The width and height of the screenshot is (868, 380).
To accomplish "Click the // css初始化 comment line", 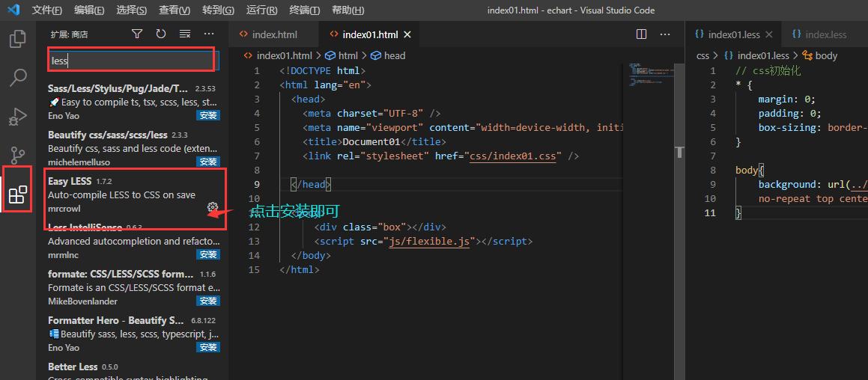I will (x=768, y=71).
